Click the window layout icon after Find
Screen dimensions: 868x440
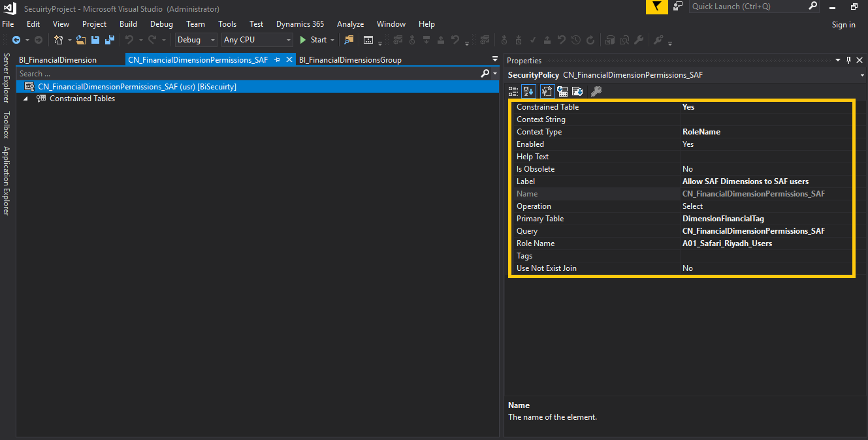[368, 40]
